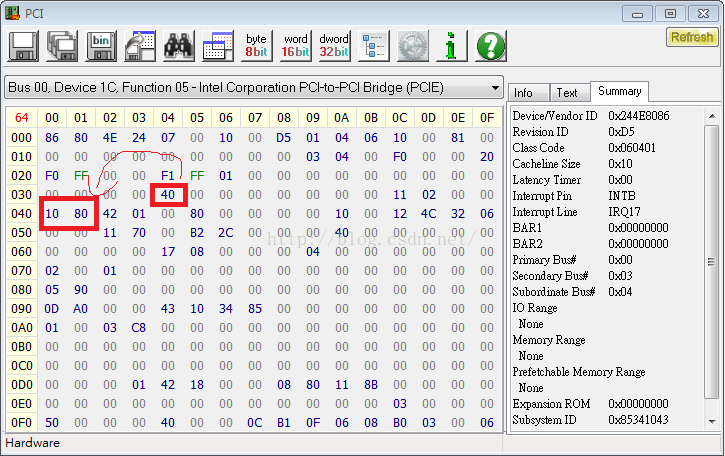Click the summary panel scrollbar thumb
Viewport: 725px width, 456px height.
(x=712, y=262)
